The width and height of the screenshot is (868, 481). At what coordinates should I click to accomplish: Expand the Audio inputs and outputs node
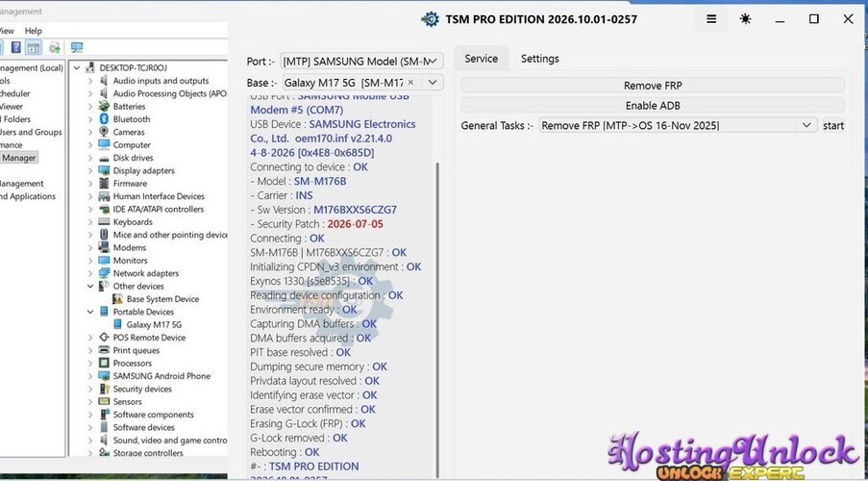click(x=90, y=81)
